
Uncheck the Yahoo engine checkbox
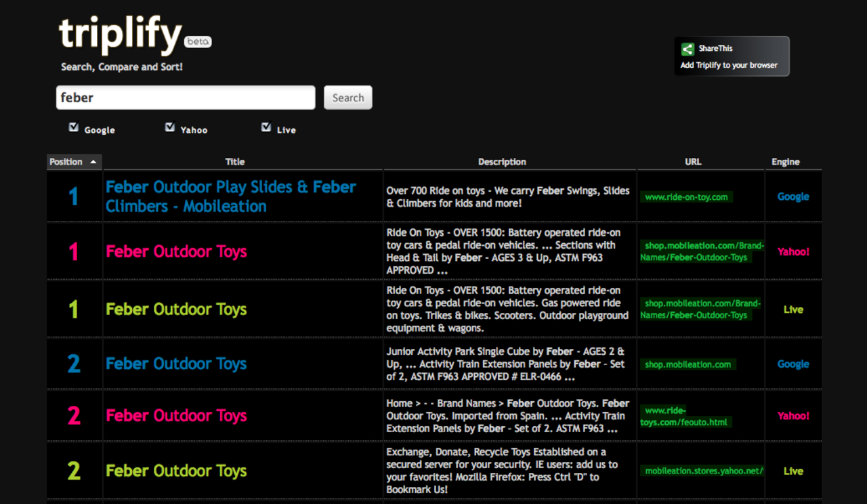tap(170, 127)
